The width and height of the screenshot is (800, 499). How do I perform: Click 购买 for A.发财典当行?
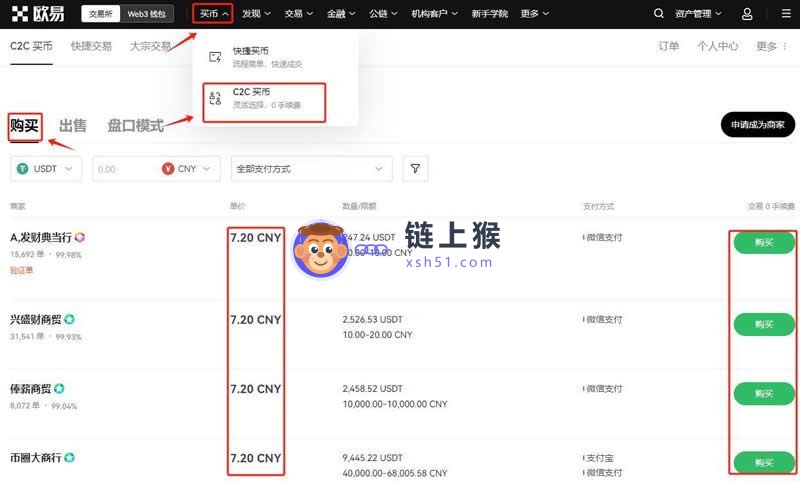point(764,243)
